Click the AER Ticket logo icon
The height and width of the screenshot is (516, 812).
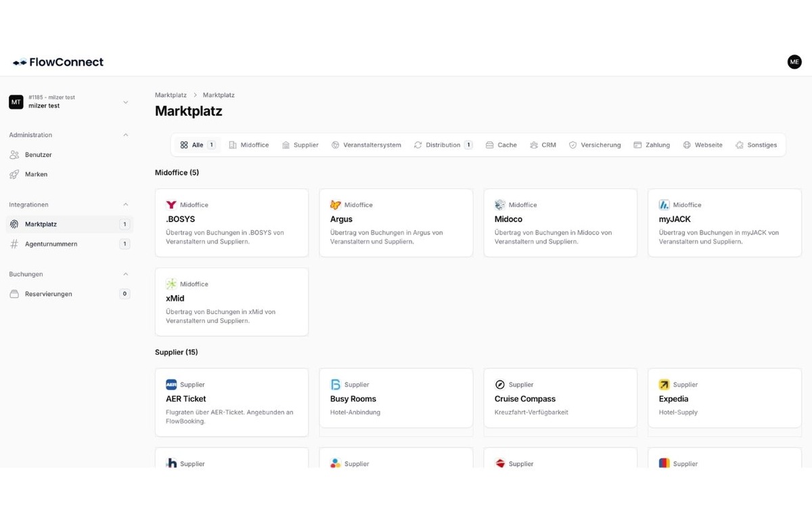tap(171, 385)
